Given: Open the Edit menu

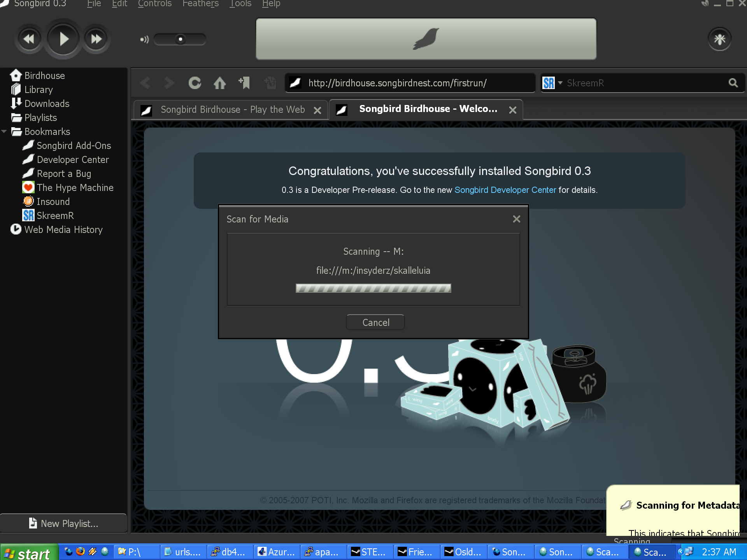Looking at the screenshot, I should 119,4.
